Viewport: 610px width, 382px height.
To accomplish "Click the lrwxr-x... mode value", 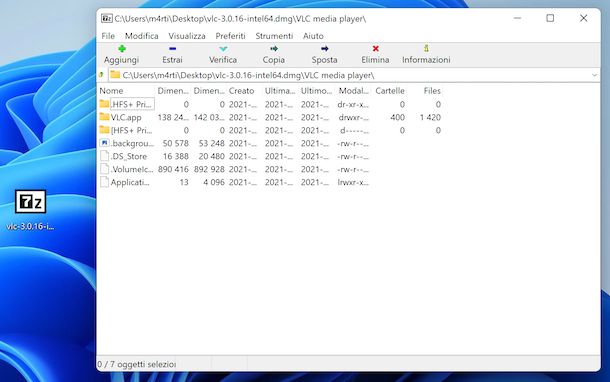I will pos(353,182).
